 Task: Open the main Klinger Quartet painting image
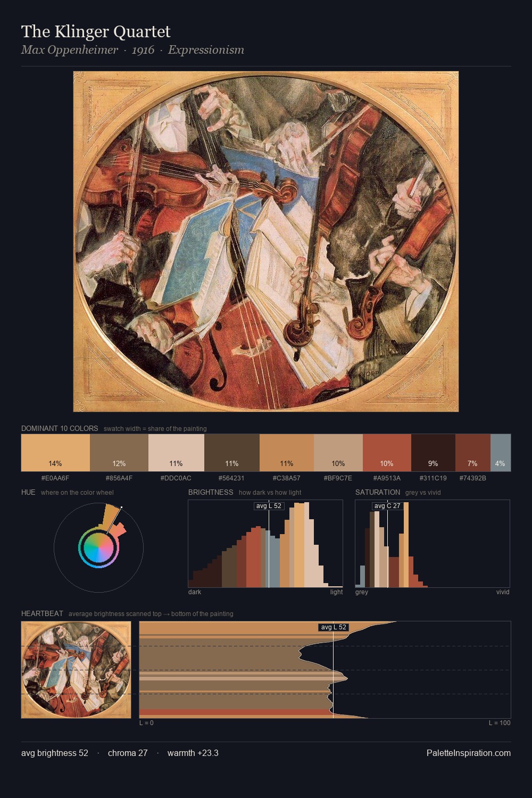pyautogui.click(x=266, y=242)
